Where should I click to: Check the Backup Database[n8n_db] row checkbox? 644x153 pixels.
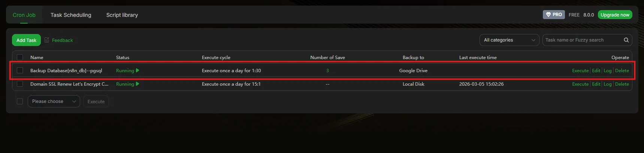click(x=20, y=70)
